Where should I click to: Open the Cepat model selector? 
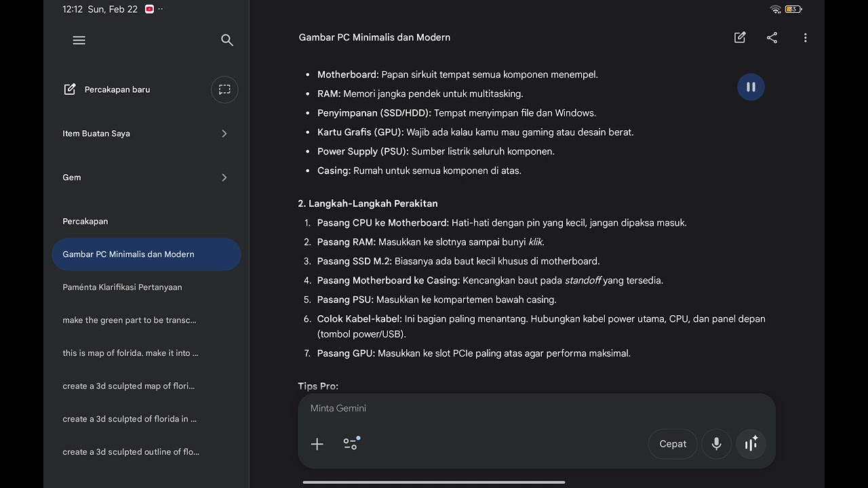click(x=673, y=444)
